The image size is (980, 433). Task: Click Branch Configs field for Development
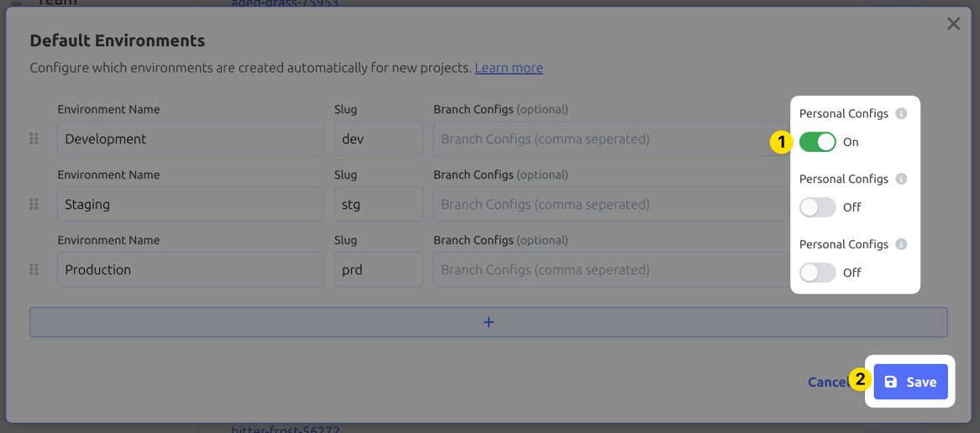(611, 138)
